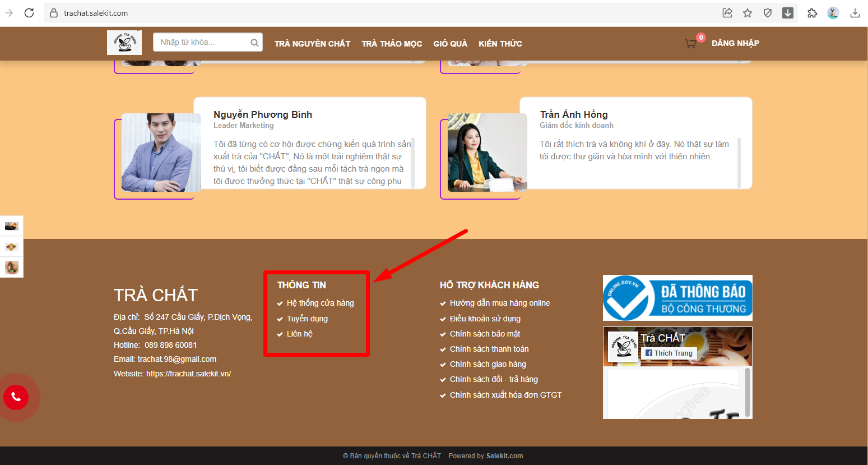The width and height of the screenshot is (868, 465).
Task: Go to the KIẾN THỨC menu item
Action: coord(500,44)
